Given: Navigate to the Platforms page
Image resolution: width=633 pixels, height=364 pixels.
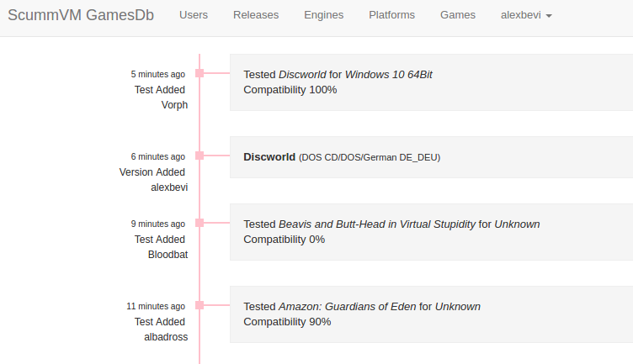Looking at the screenshot, I should (391, 15).
